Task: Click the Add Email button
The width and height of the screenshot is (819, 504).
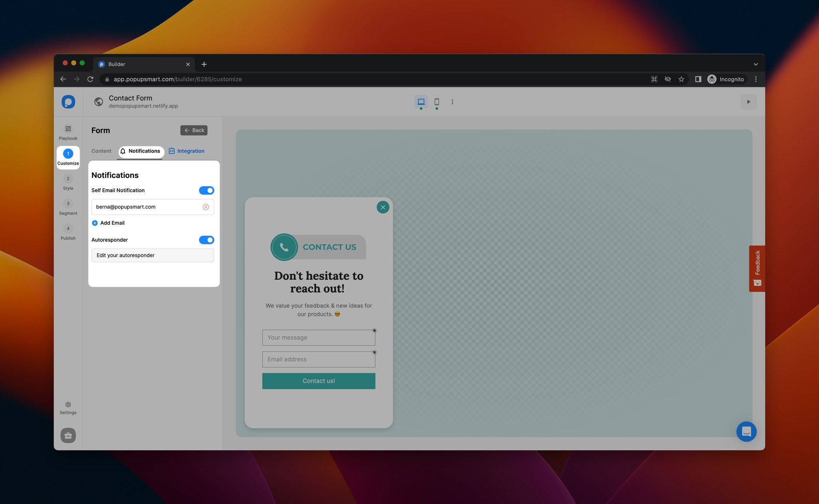Action: pyautogui.click(x=108, y=223)
